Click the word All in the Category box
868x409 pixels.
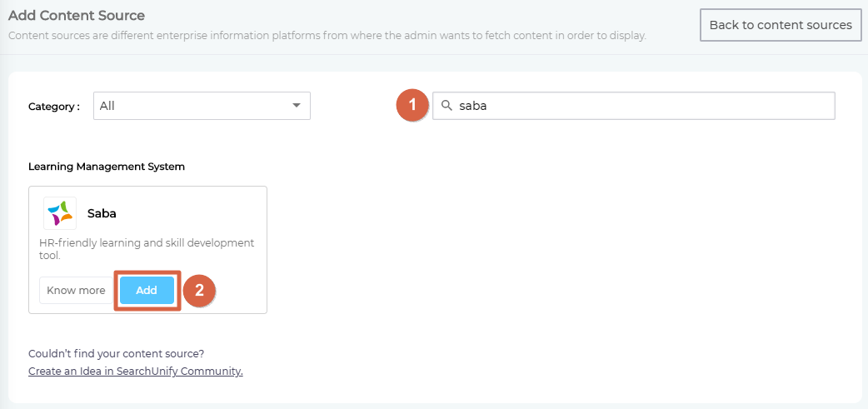pyautogui.click(x=107, y=106)
